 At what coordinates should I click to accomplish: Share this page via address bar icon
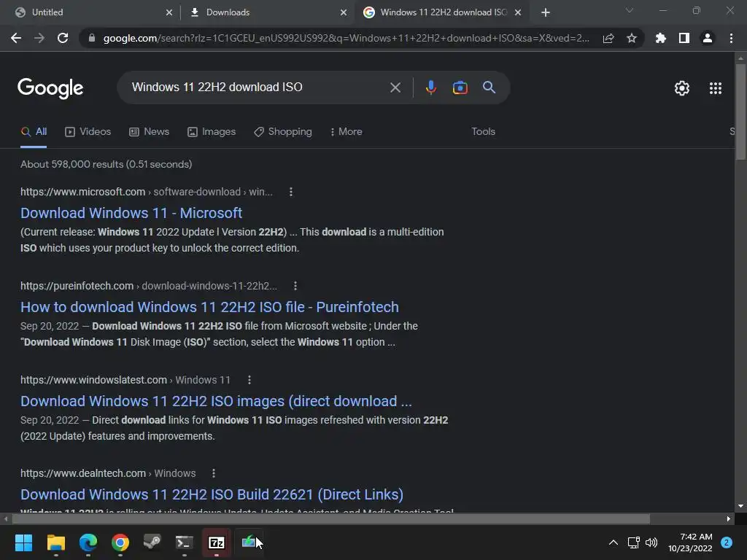[x=608, y=38]
